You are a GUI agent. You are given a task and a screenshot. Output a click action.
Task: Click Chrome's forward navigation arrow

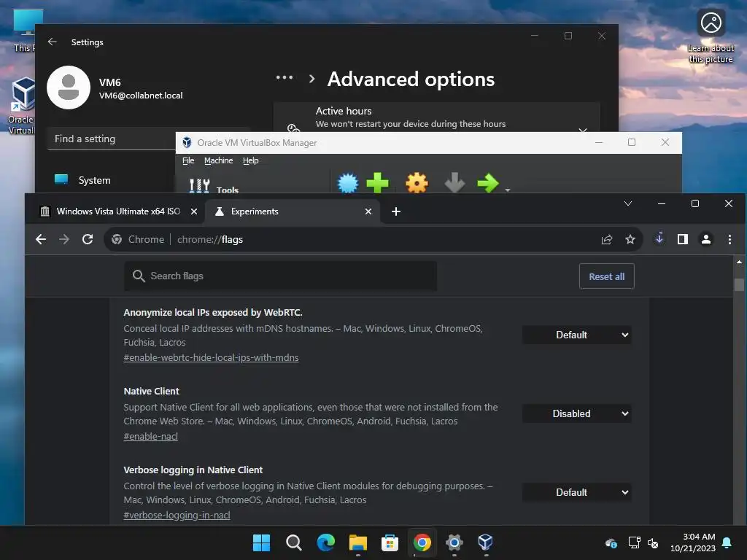[64, 239]
